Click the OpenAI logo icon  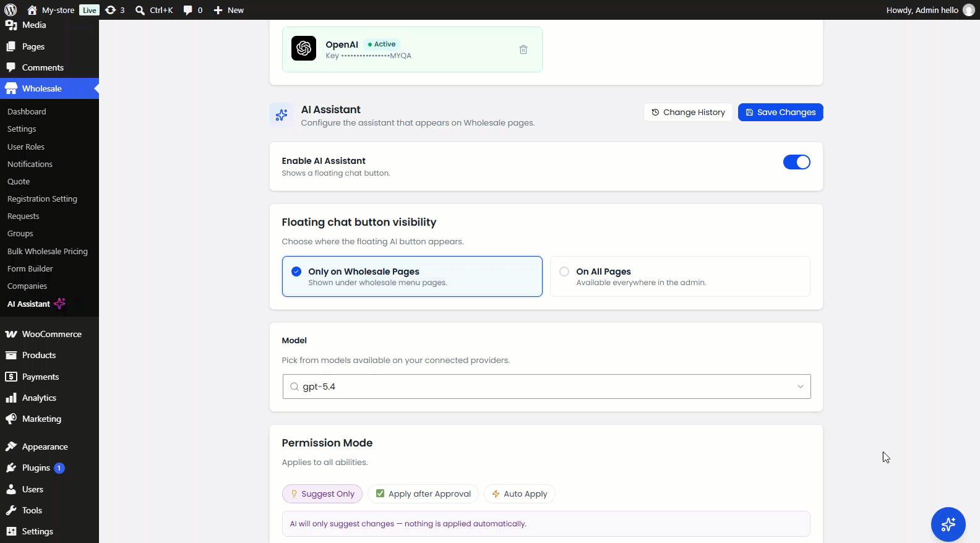point(304,48)
